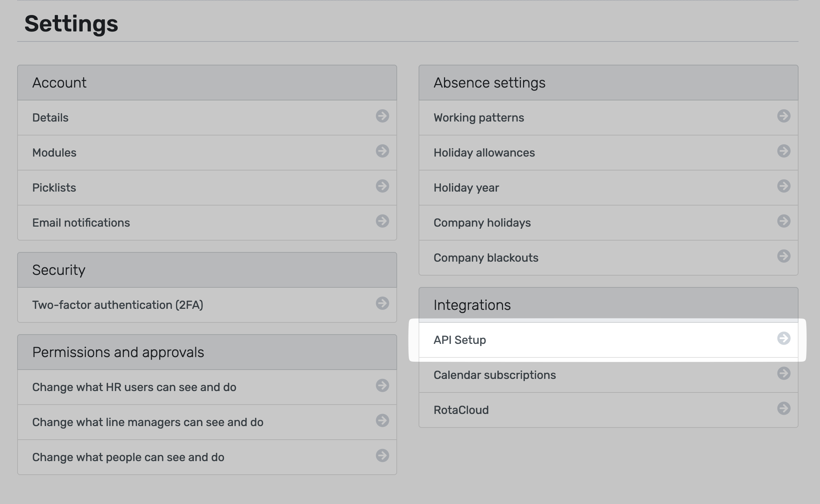Click the arrow icon for Email notifications

[382, 221]
